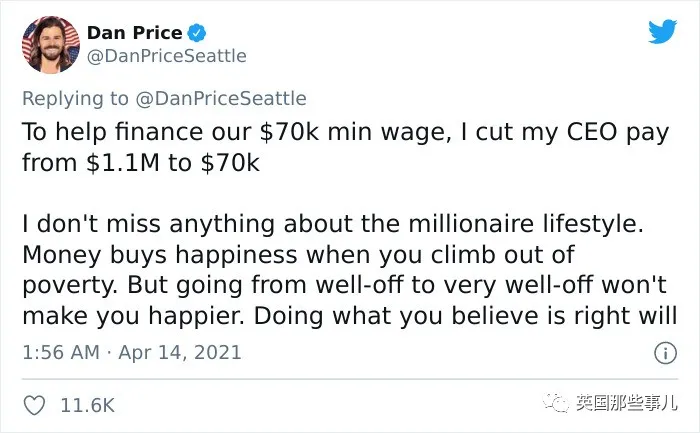Click the Twitter bird logo
The image size is (700, 433).
coord(662,32)
